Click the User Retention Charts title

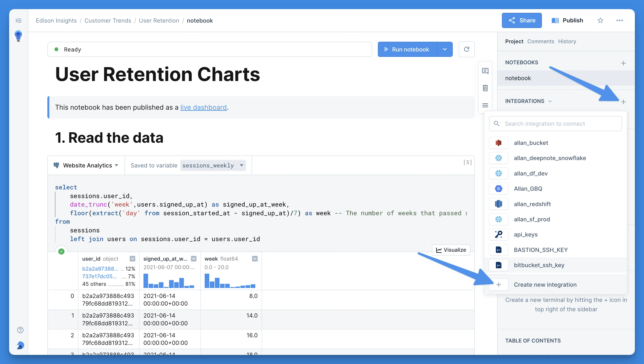[x=158, y=74]
